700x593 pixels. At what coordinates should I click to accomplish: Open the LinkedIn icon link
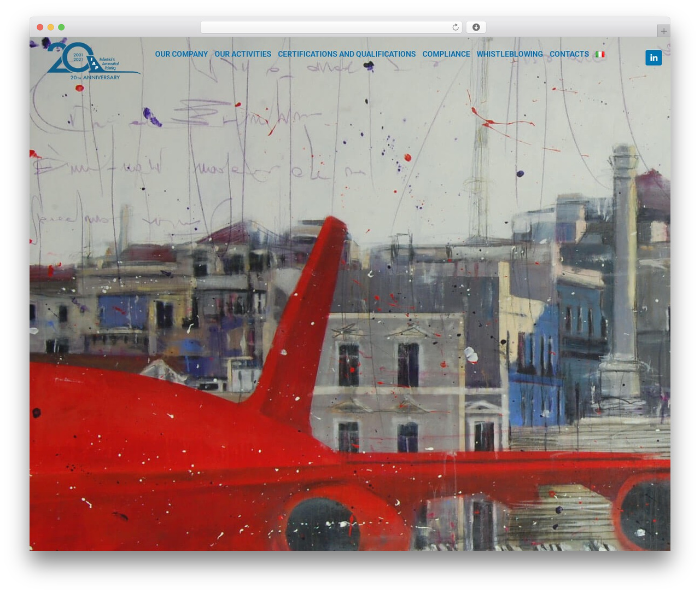[x=654, y=57]
